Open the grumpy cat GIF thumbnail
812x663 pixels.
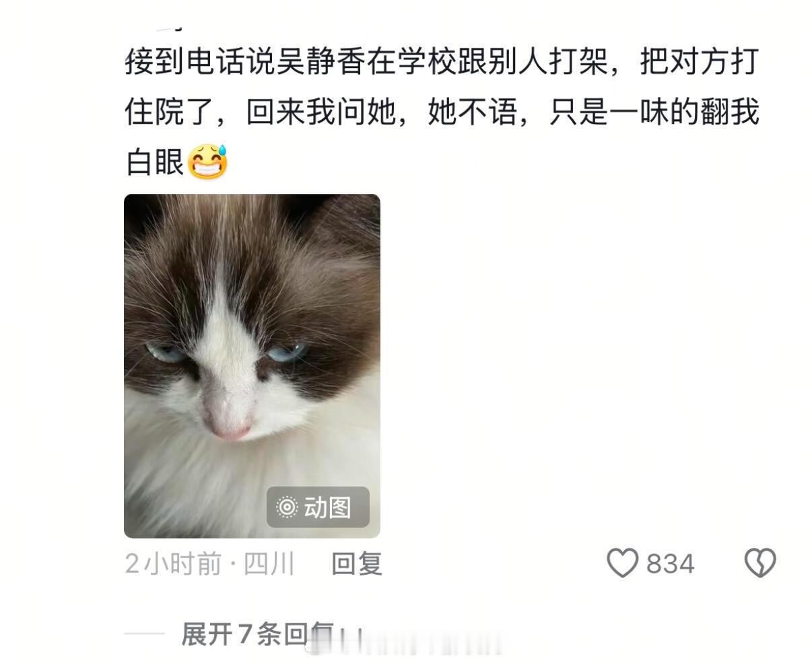coord(252,366)
